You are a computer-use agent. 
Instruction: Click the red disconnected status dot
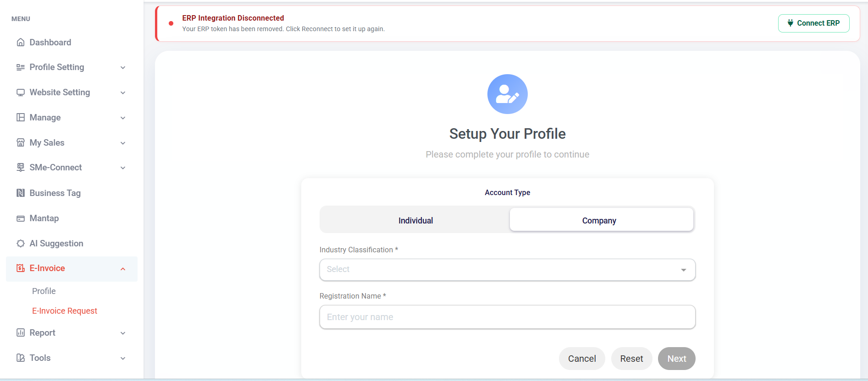[171, 22]
